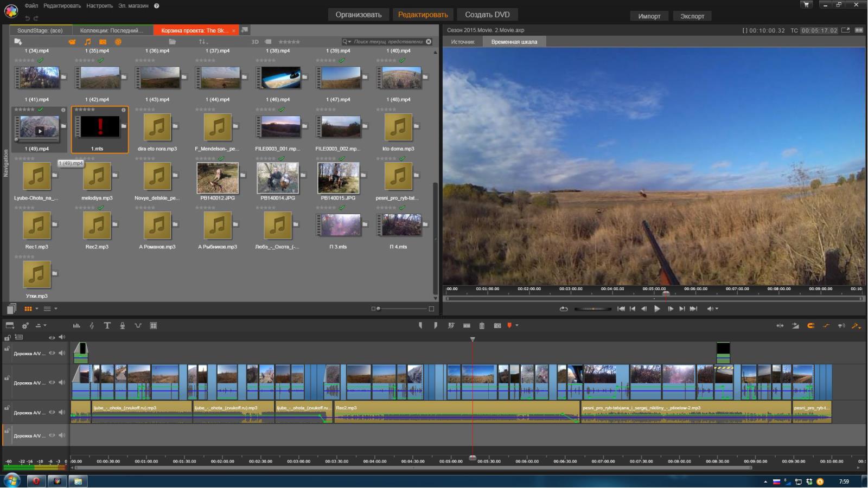Toggle the lock on the second A/V track
The image size is (868, 488).
click(7, 378)
